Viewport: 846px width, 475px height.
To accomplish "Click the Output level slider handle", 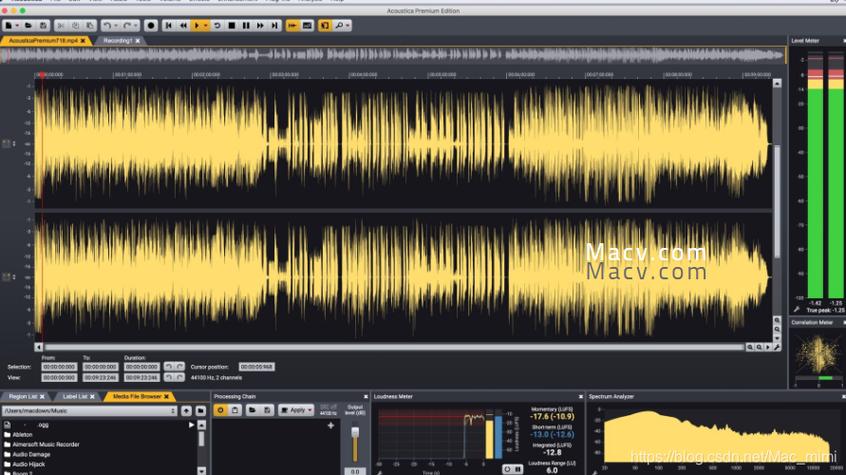I will tap(355, 432).
